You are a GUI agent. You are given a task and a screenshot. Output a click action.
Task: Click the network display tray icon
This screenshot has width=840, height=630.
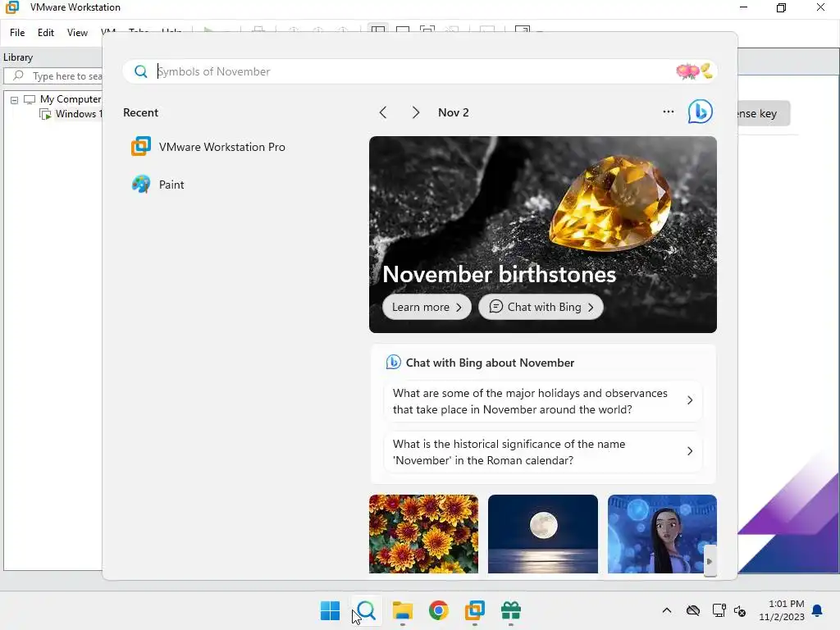[x=719, y=610]
